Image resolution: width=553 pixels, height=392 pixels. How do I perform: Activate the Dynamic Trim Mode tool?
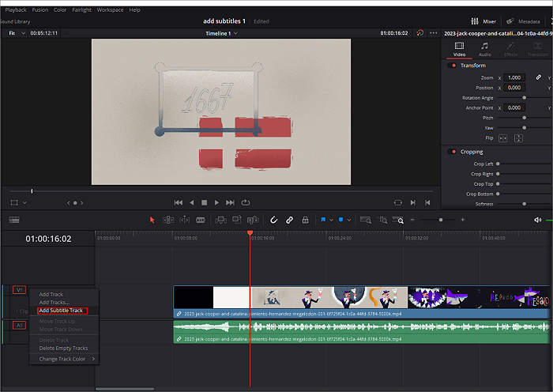pyautogui.click(x=184, y=220)
